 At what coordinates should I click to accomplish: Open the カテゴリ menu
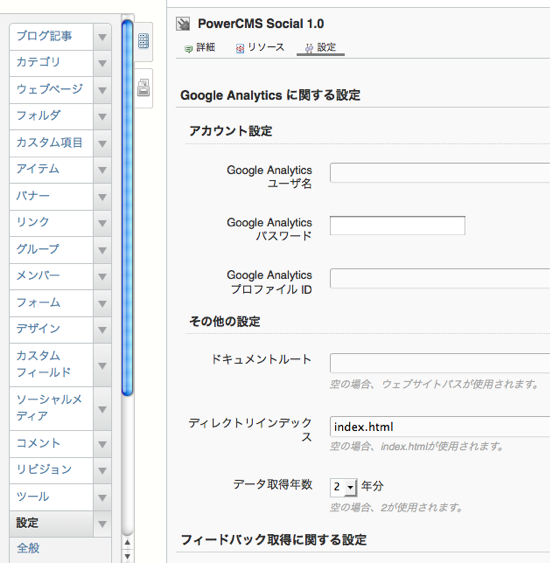point(52,63)
